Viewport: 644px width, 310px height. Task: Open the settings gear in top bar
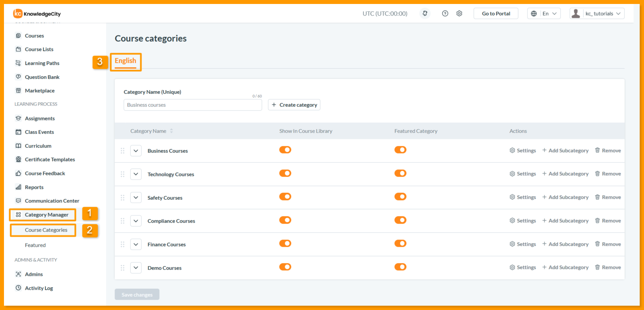pos(459,14)
